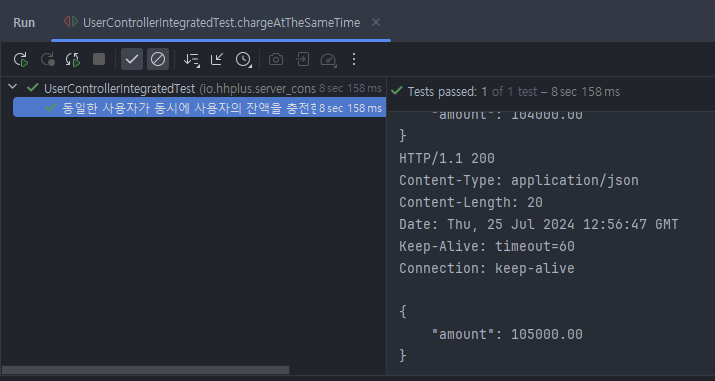Toggle Show Passed tests checkmark filter
This screenshot has height=381, width=715.
[x=132, y=59]
